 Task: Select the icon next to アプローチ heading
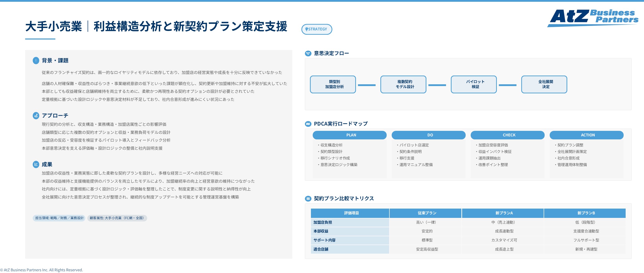click(x=35, y=115)
